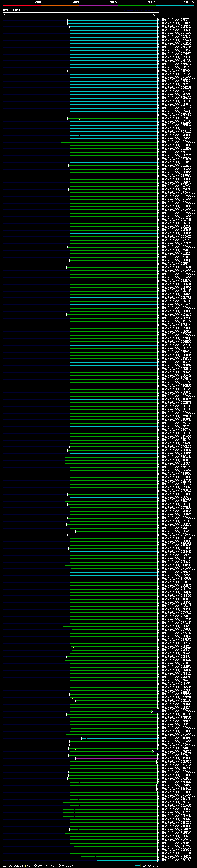The height and width of the screenshot is (868, 197).
Task: Select the UniRef100_A7PKX3 label
Action: [176, 856]
